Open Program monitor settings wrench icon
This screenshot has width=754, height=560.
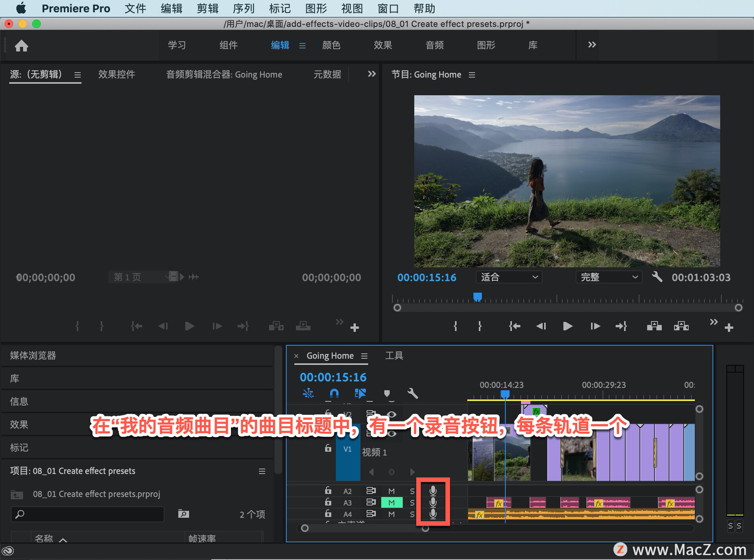pyautogui.click(x=657, y=277)
